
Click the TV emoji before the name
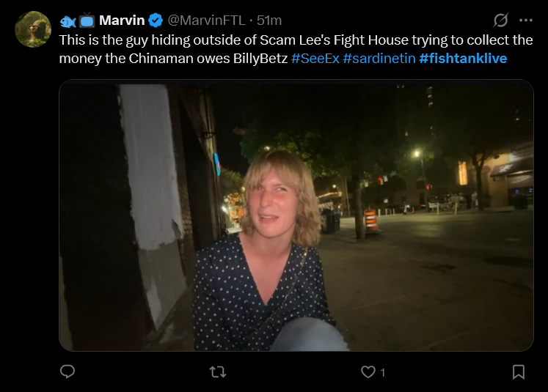tap(87, 21)
